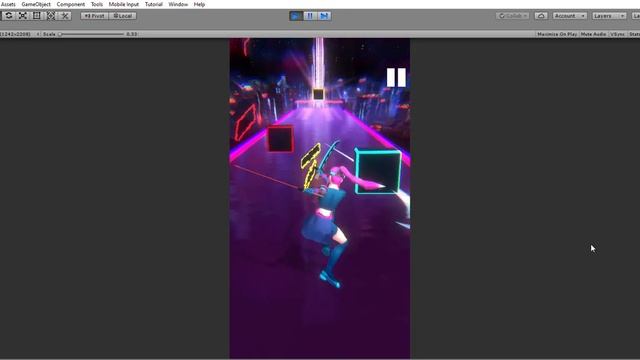Open the Game view resolution dropdown
The height and width of the screenshot is (360, 640).
click(20, 34)
